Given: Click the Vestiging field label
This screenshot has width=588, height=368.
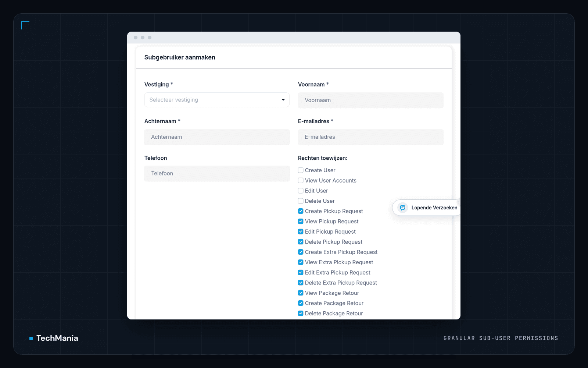Looking at the screenshot, I should [x=158, y=84].
